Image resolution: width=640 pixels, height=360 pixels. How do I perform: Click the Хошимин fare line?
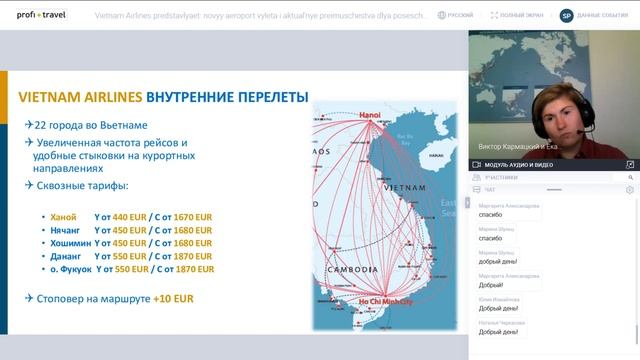pos(131,243)
